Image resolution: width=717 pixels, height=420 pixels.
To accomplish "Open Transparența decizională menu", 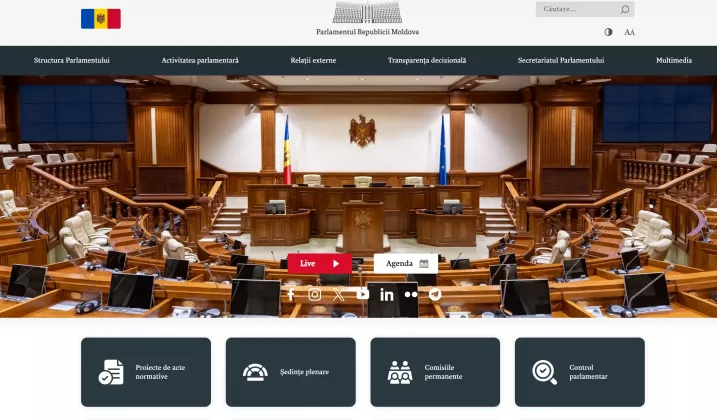I will (x=427, y=60).
